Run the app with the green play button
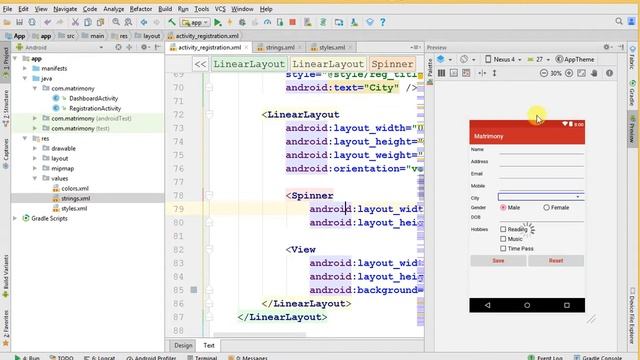This screenshot has width=640, height=360. point(218,22)
